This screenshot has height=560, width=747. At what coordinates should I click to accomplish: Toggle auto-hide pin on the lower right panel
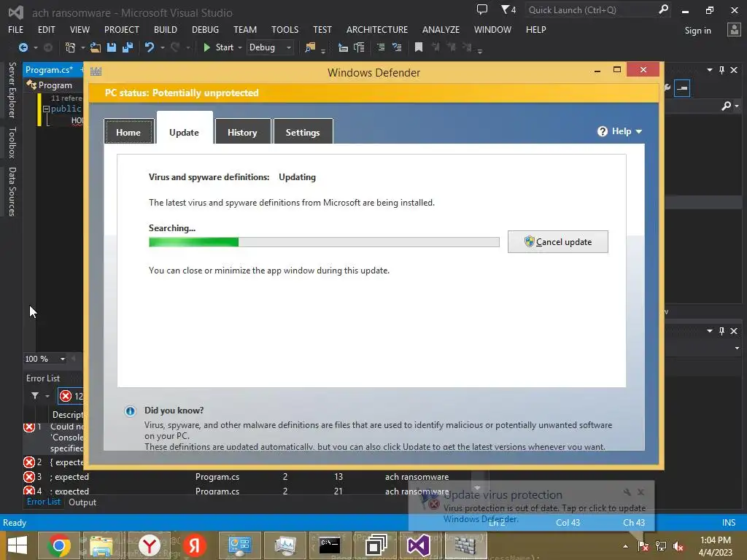721,331
